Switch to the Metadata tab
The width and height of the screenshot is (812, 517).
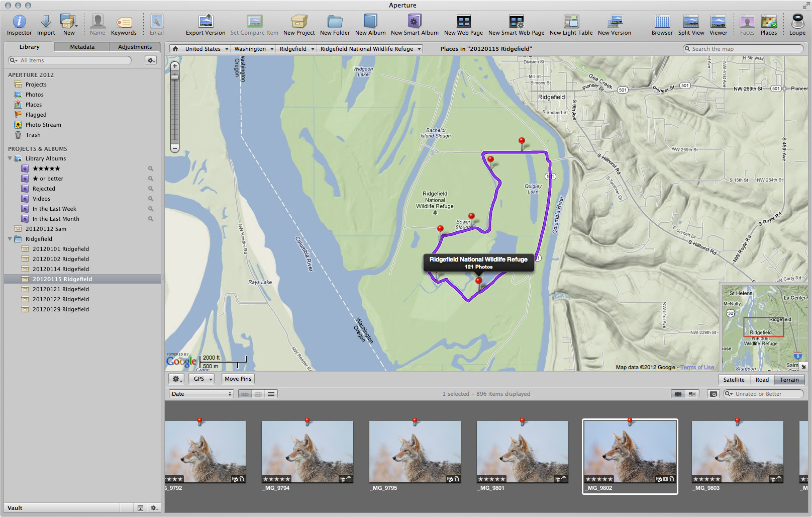pos(82,47)
